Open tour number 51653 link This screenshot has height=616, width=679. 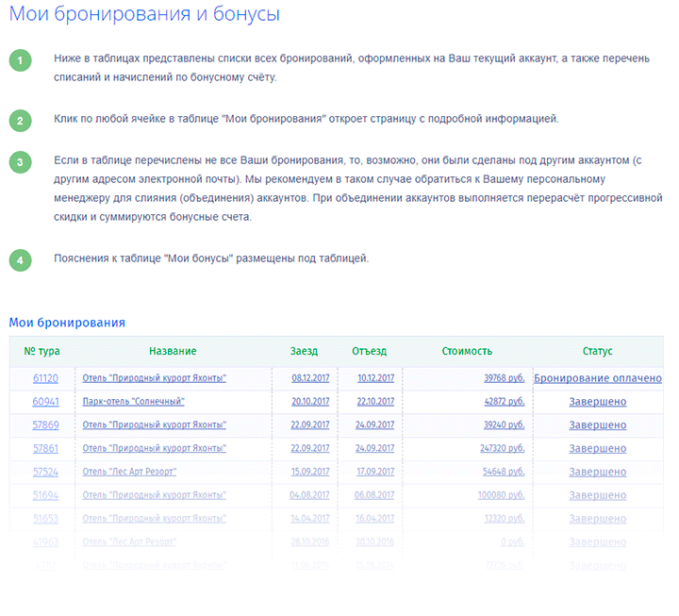pyautogui.click(x=45, y=519)
